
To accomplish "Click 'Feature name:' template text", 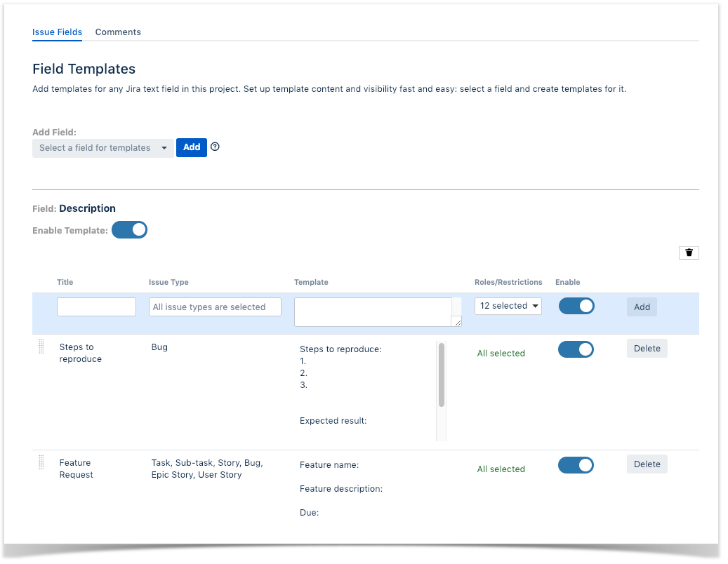I will (x=329, y=465).
